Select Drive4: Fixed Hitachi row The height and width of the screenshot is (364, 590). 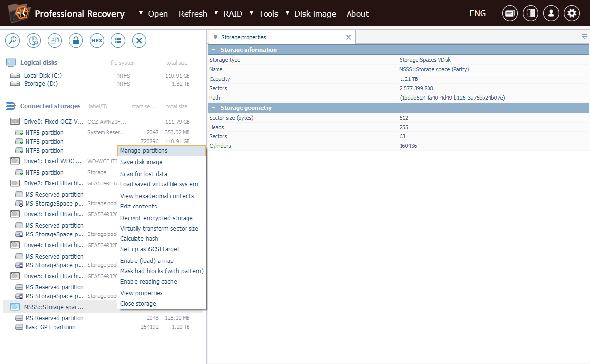click(60, 245)
